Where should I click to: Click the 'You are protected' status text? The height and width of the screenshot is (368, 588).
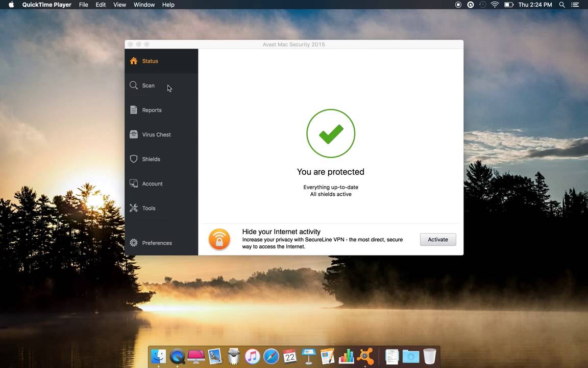[330, 172]
